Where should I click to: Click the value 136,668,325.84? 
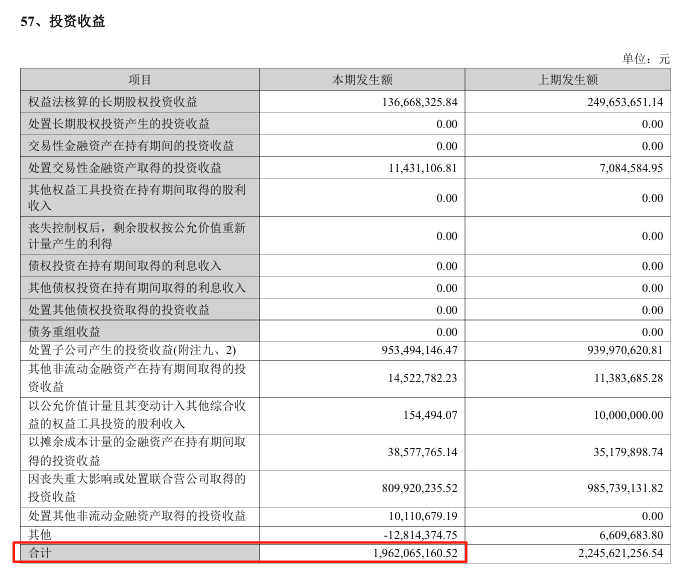[x=419, y=102]
